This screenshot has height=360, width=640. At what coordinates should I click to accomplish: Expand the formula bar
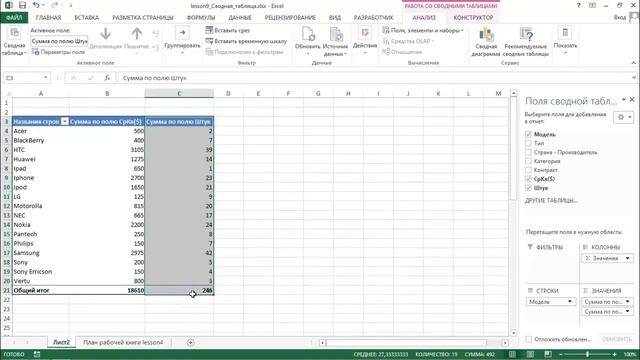pyautogui.click(x=633, y=78)
